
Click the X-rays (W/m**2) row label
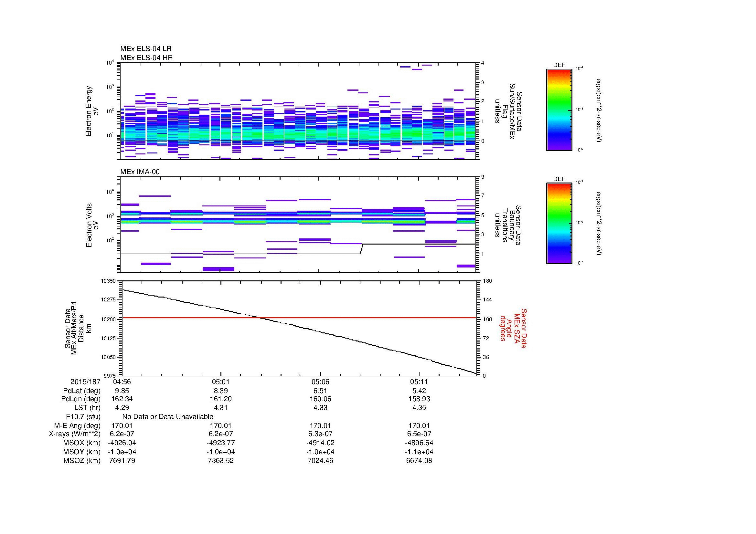(74, 434)
